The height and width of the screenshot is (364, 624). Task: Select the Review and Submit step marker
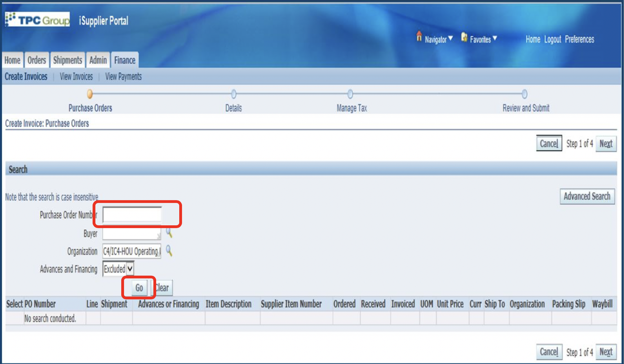point(524,94)
